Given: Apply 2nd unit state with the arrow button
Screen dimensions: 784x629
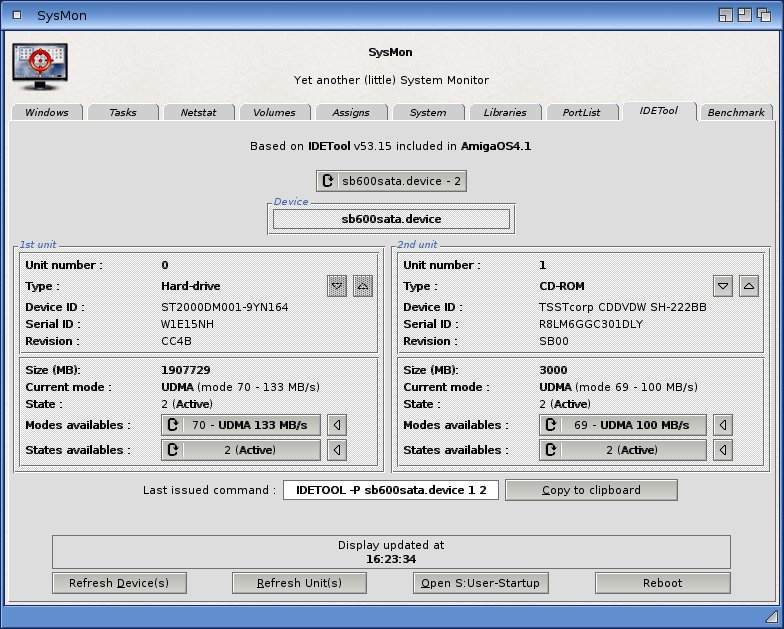Looking at the screenshot, I should pyautogui.click(x=723, y=450).
